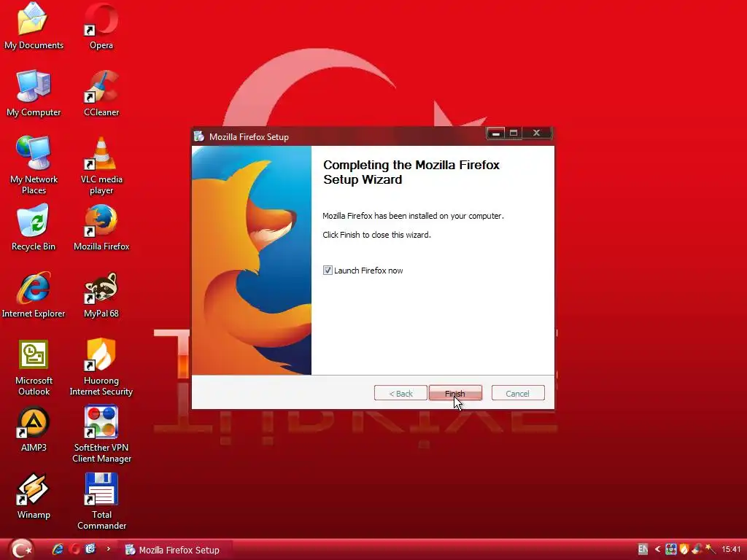747x560 pixels.
Task: Select the Microsoft Outlook desktop icon
Action: coord(34,367)
